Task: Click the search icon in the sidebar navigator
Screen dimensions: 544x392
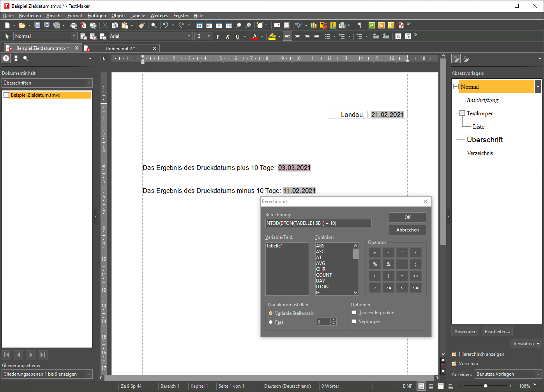Action: pos(25,58)
